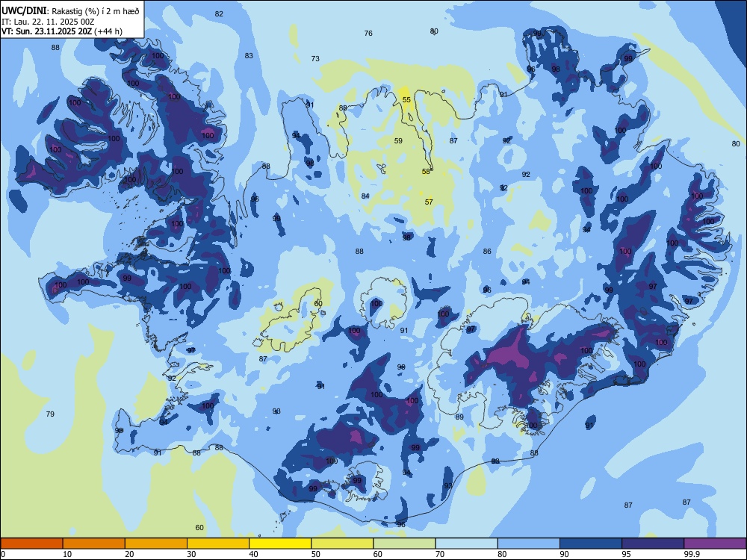This screenshot has width=747, height=560.
Task: Click the 'UWC/DINI' model label
Action: 24,11
